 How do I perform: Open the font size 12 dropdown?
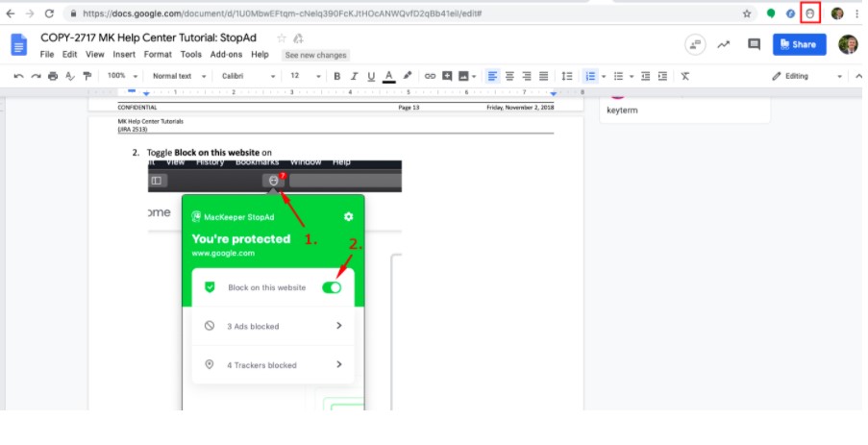tap(306, 76)
